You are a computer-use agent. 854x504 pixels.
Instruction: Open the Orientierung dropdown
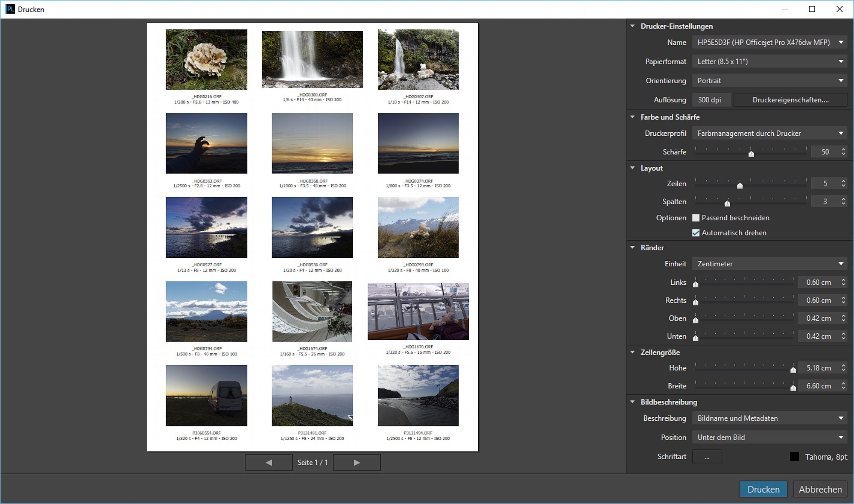[x=769, y=81]
